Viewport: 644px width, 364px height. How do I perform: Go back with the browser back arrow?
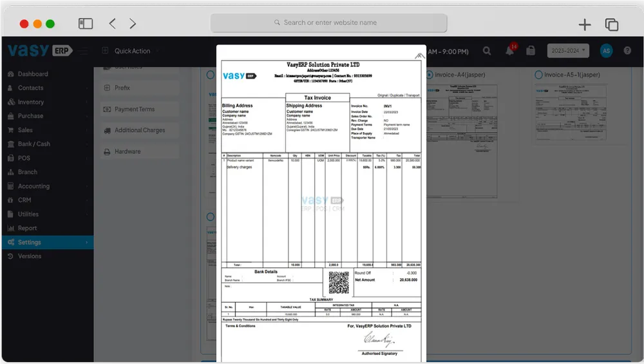113,23
